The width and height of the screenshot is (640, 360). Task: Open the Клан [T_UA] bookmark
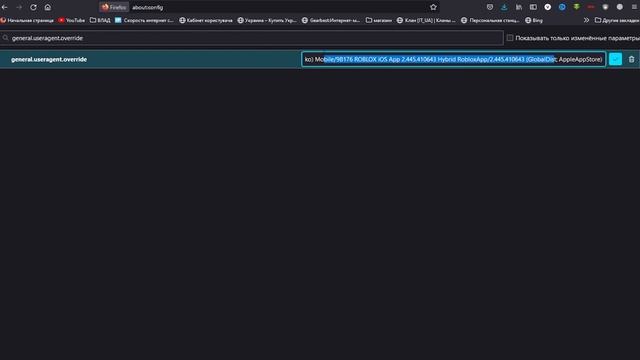(426, 20)
